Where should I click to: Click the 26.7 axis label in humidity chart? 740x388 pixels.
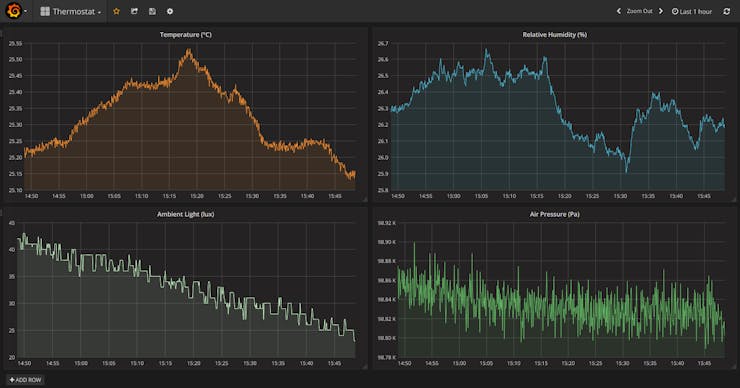(x=383, y=43)
